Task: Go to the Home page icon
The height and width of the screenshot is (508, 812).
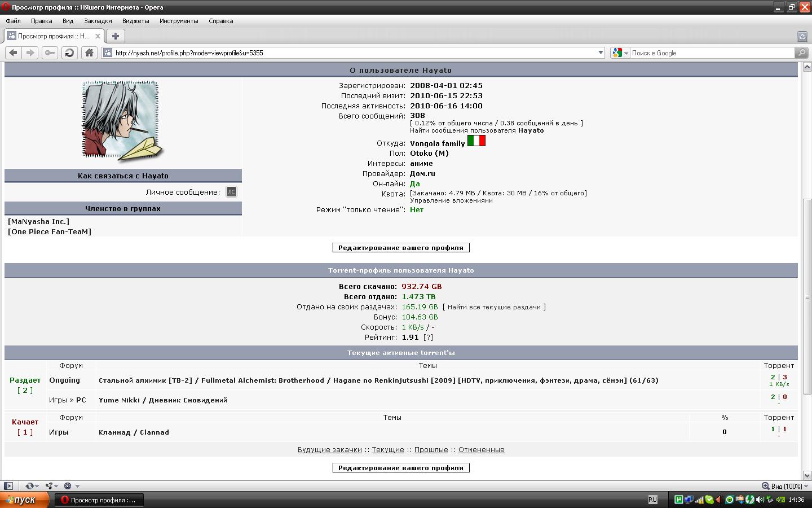Action: 89,52
